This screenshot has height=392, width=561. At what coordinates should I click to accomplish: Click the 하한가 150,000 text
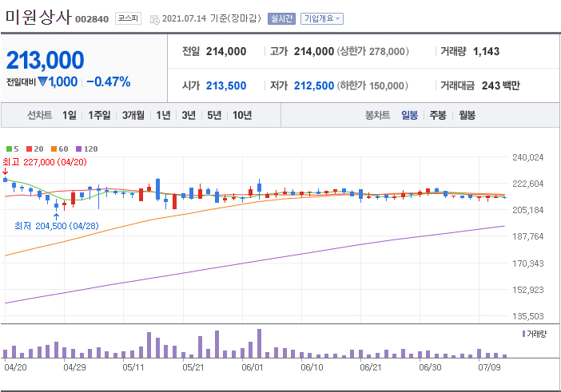372,85
